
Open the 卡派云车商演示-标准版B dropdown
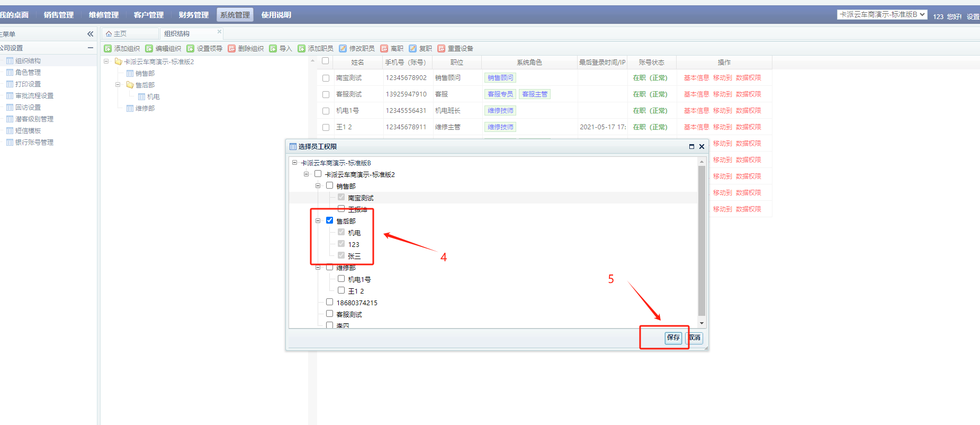point(882,15)
